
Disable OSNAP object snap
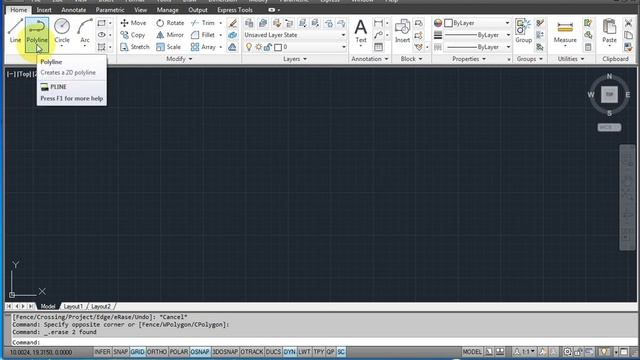pyautogui.click(x=200, y=352)
